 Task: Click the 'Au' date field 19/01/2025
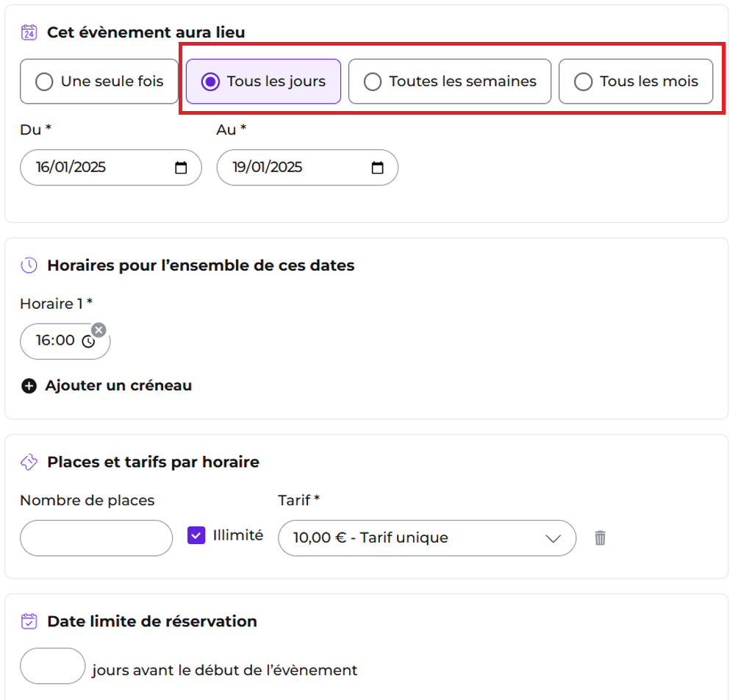307,168
